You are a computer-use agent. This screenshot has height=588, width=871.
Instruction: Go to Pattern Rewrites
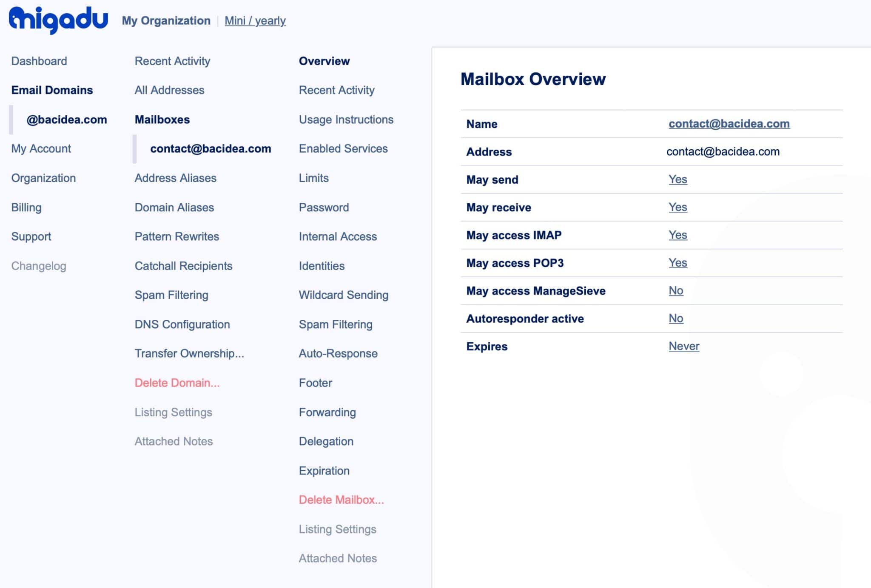pos(177,236)
